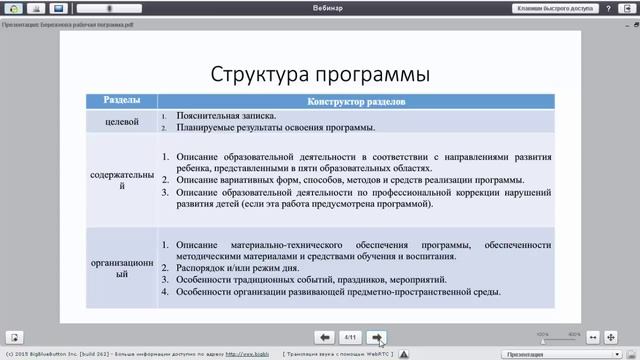Click the desktop screen share icon
Image resolution: width=640 pixels, height=360 pixels.
(58, 9)
